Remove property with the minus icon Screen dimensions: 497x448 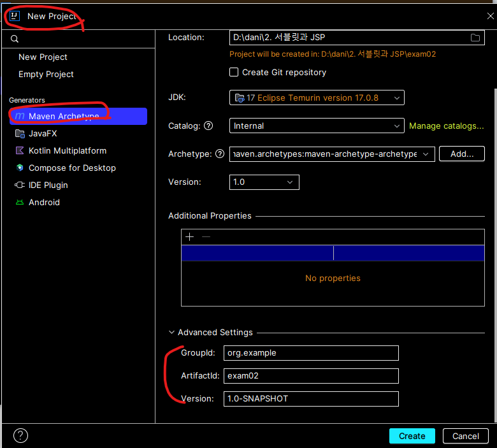pos(206,237)
